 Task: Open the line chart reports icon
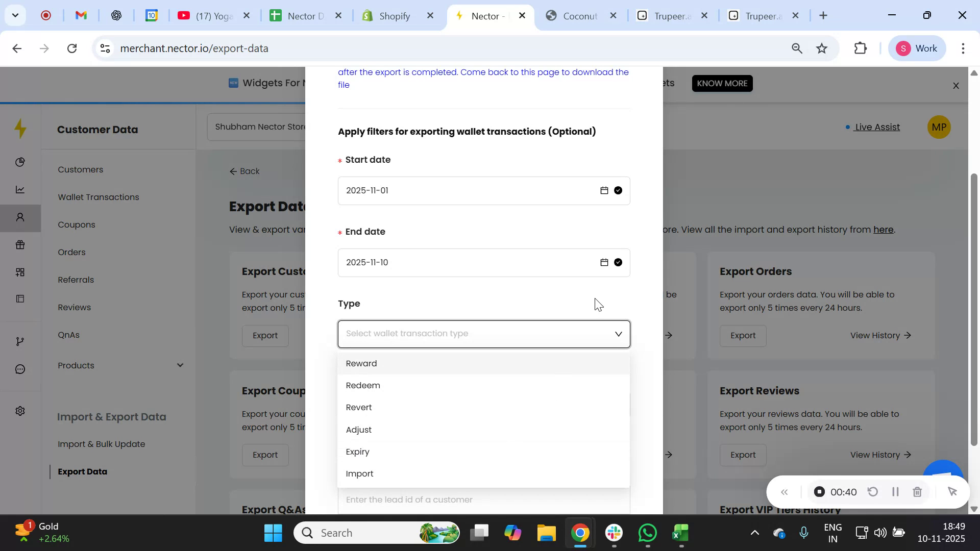pos(20,189)
